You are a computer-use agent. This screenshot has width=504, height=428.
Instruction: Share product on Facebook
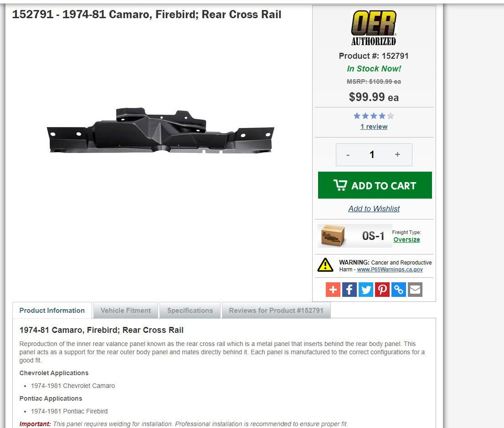tap(349, 290)
